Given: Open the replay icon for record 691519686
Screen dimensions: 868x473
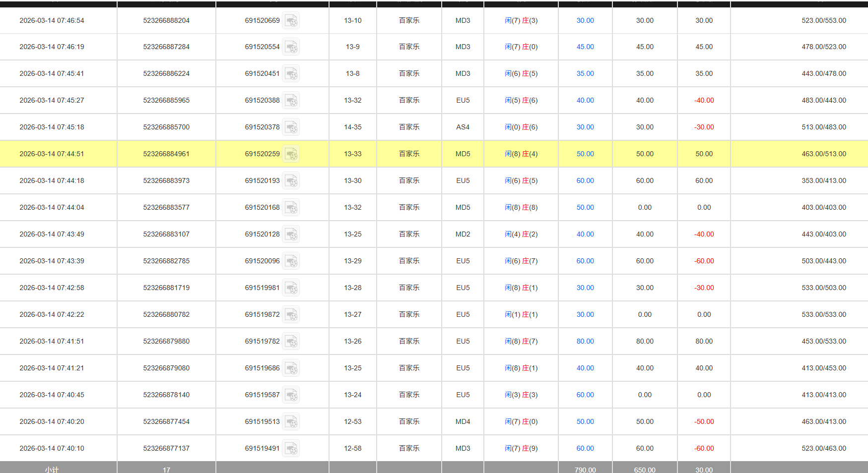Looking at the screenshot, I should click(291, 368).
